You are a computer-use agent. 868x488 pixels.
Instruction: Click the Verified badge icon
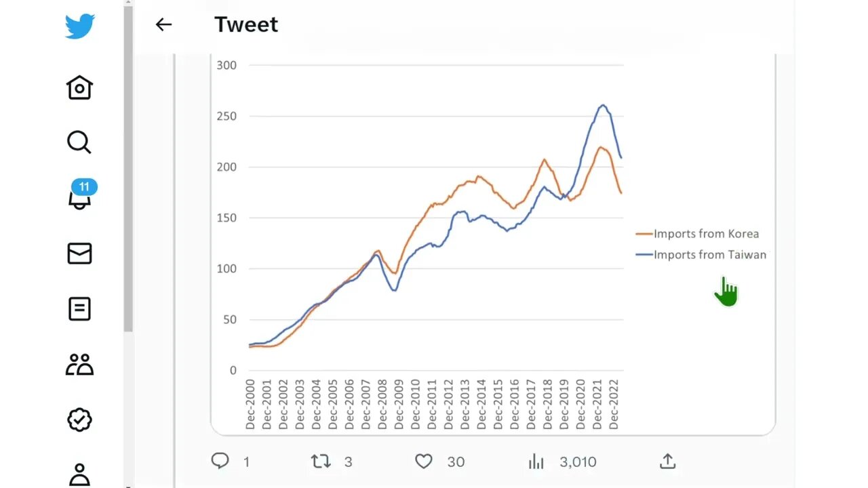point(79,420)
